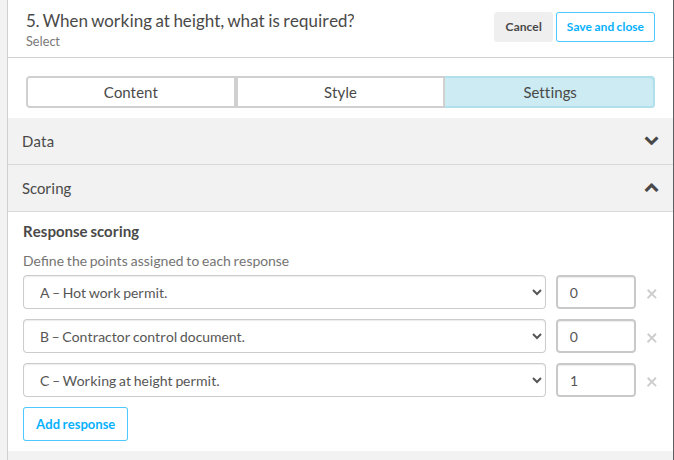
Task: Expand the Data section chevron
Action: 651,141
